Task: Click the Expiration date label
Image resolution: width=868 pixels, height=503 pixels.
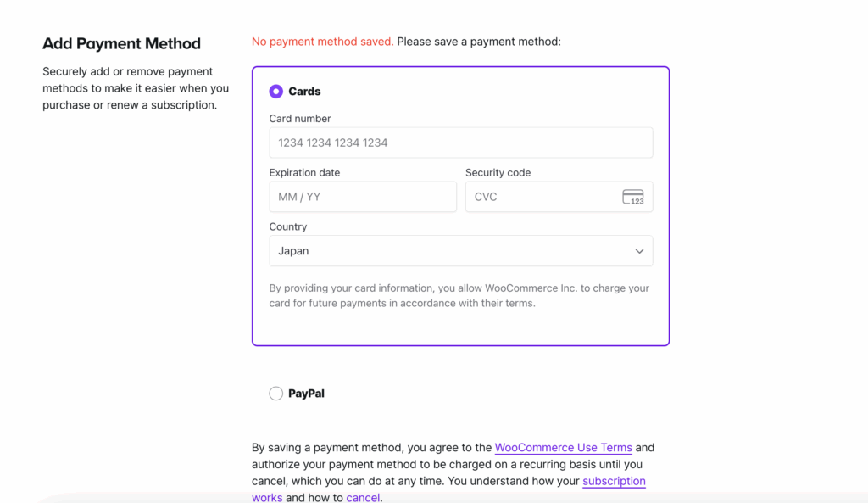Action: click(304, 172)
